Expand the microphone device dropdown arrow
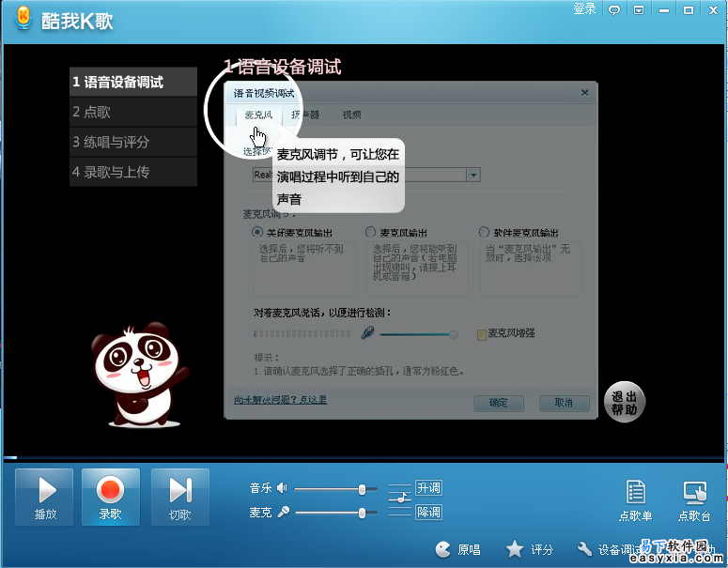Screen dimensions: 728x568 [x=473, y=175]
